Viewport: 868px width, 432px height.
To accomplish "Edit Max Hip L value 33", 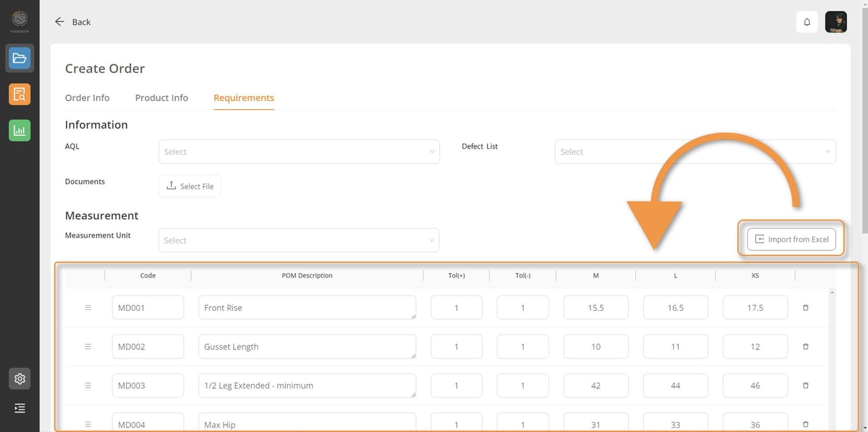I will 675,422.
